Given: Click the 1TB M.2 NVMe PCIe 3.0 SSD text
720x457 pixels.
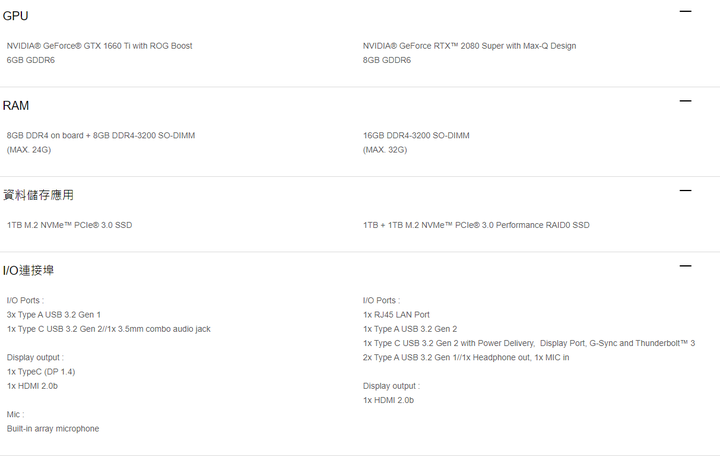Looking at the screenshot, I should pyautogui.click(x=69, y=225).
